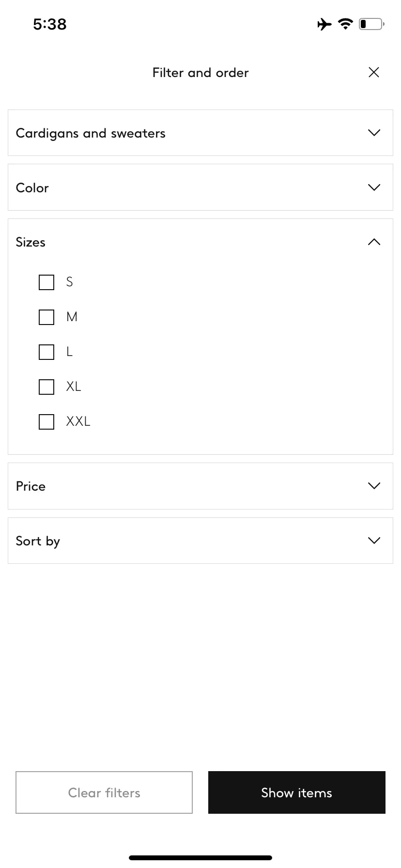Image resolution: width=401 pixels, height=868 pixels.
Task: Tap the Clear filters button
Action: pyautogui.click(x=104, y=792)
